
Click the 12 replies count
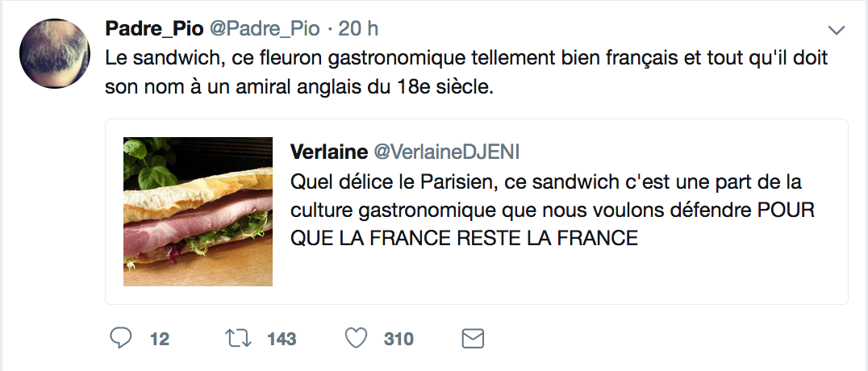(160, 339)
